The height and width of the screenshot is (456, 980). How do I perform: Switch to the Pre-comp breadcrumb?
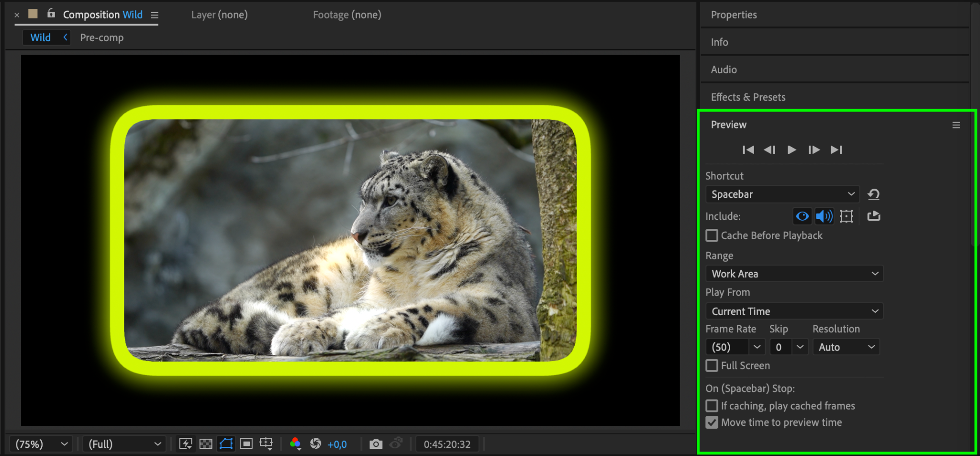[101, 38]
